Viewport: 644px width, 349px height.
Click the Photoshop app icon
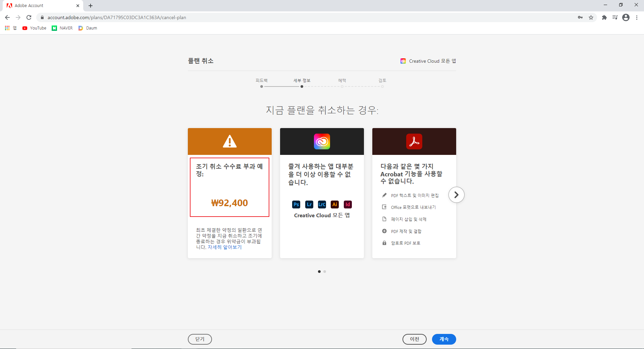[296, 204]
